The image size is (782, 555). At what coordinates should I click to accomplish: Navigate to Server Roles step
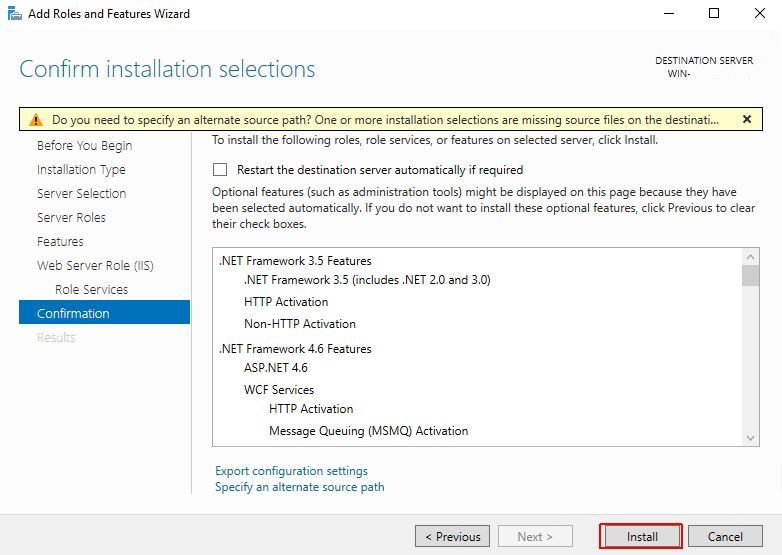click(x=71, y=217)
